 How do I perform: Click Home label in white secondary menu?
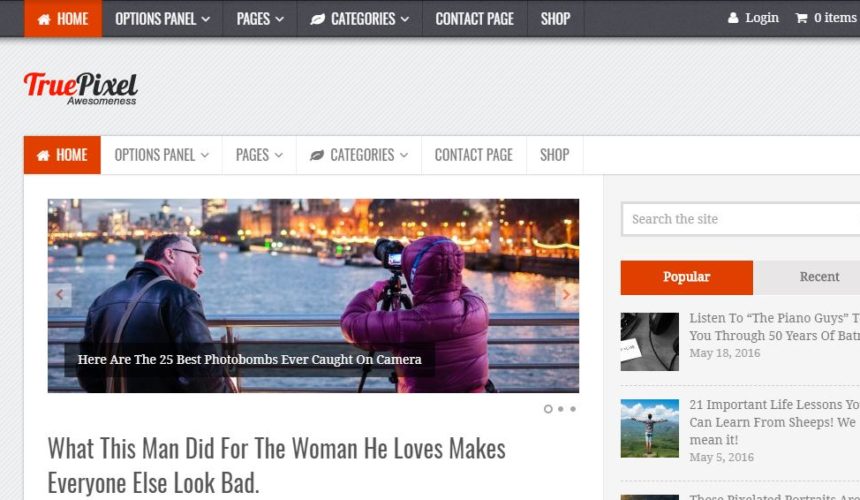coord(72,155)
